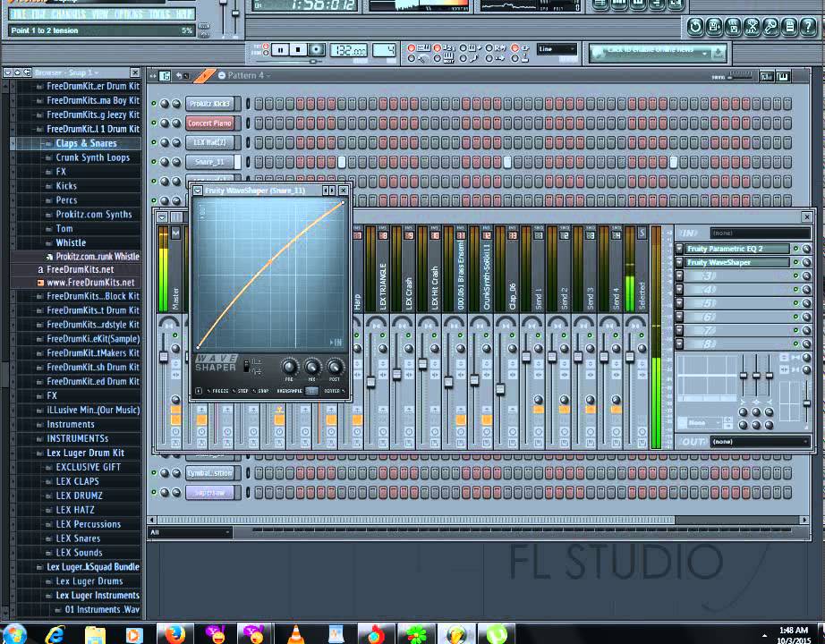The image size is (825, 644).
Task: Open the All channel filter dropdown
Action: 190,532
